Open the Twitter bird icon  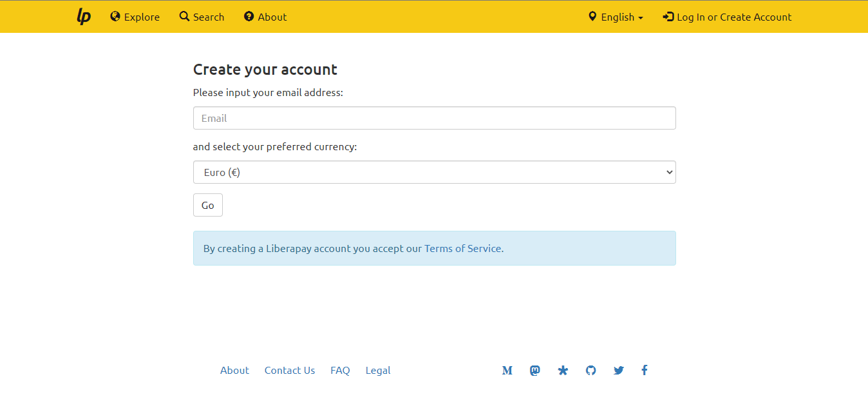click(x=619, y=371)
